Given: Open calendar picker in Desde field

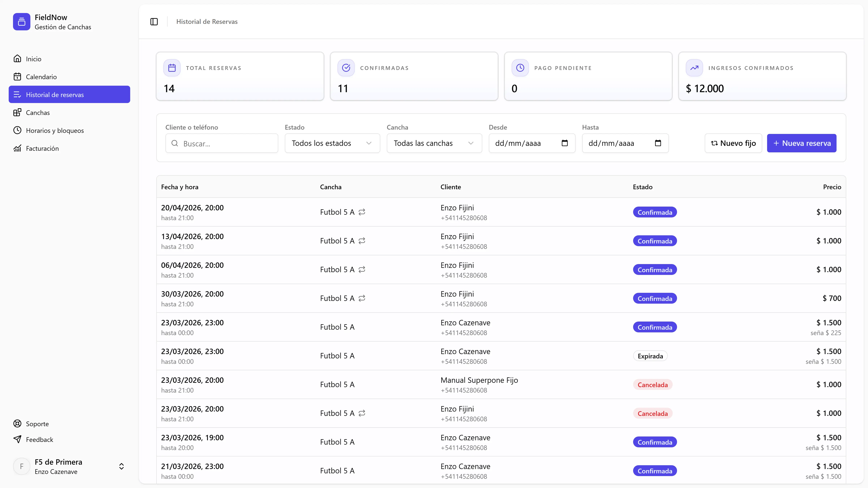Looking at the screenshot, I should coord(565,143).
